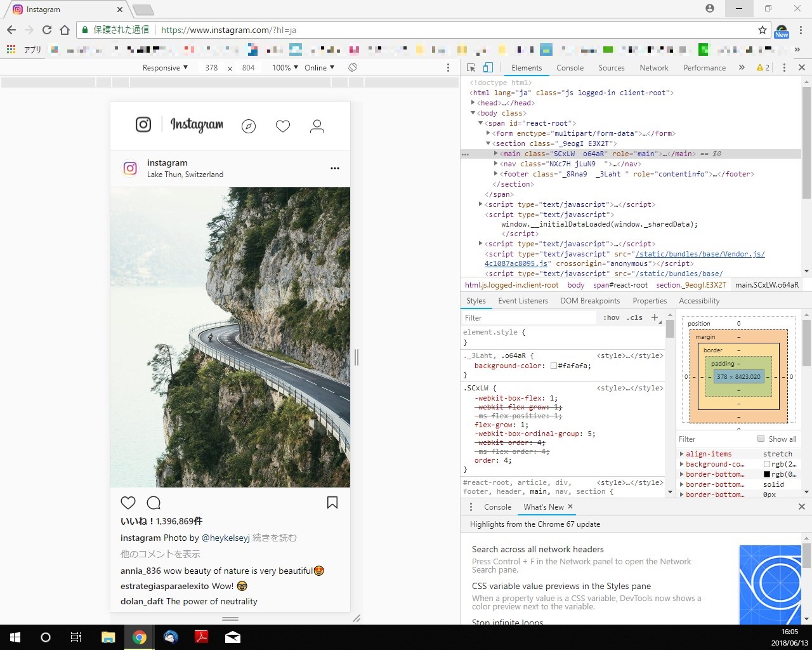Show more DevTools tabs chevron
Viewport: 812px width, 650px height.
pyautogui.click(x=742, y=67)
